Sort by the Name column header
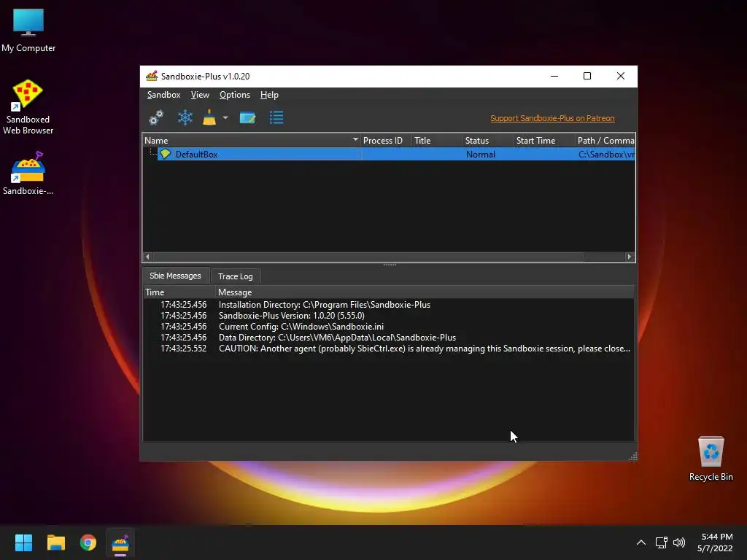 [x=251, y=141]
